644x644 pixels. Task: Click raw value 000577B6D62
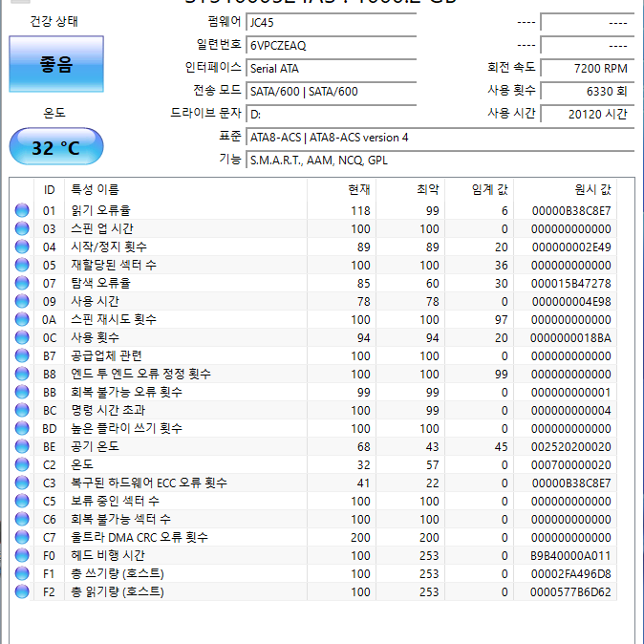[570, 591]
